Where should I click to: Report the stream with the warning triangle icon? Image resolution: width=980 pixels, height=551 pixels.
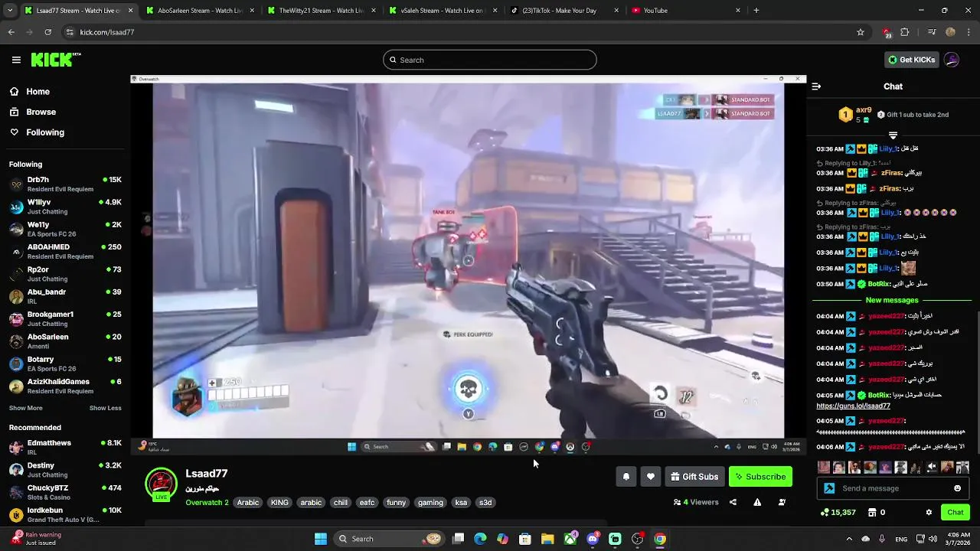click(757, 503)
